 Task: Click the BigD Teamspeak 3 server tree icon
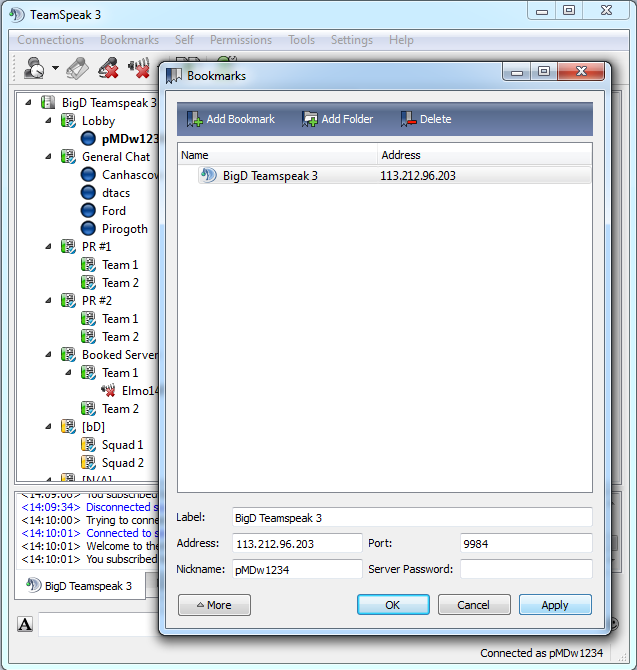(48, 102)
